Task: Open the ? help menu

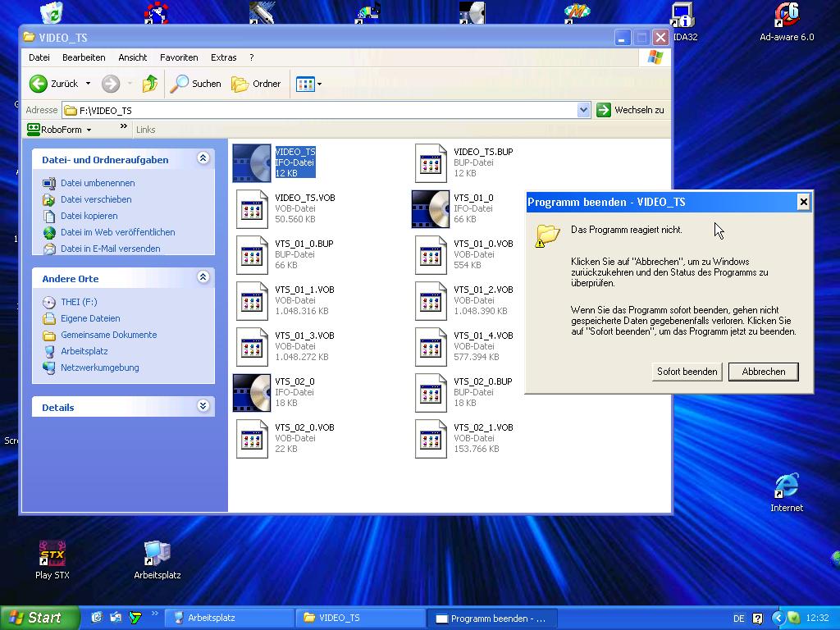Action: (251, 57)
